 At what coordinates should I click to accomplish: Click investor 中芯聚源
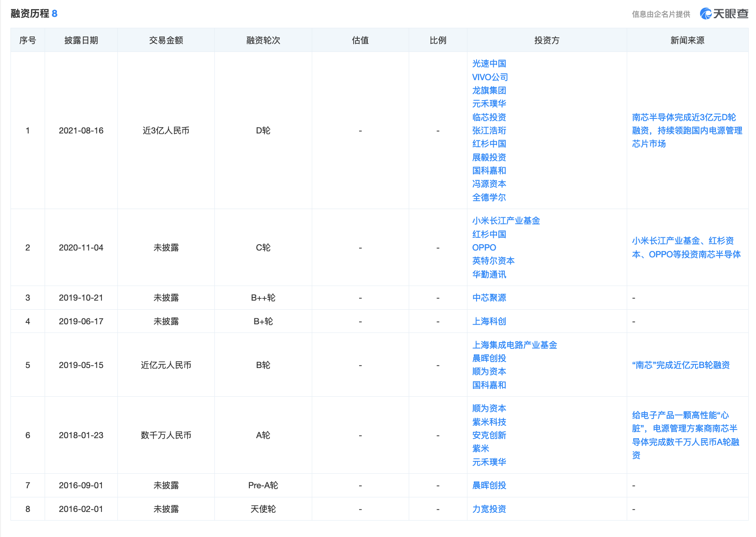click(489, 297)
